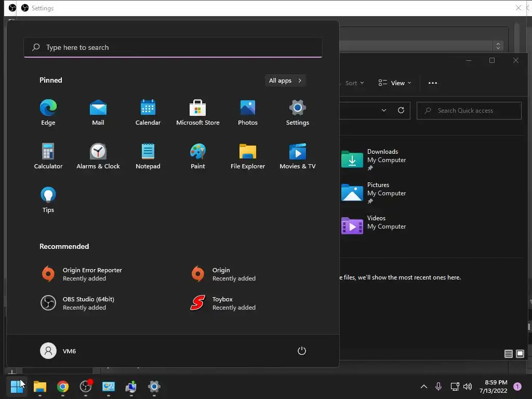Open the View dropdown in File Explorer
Viewport: 532px width, 399px height.
point(395,83)
